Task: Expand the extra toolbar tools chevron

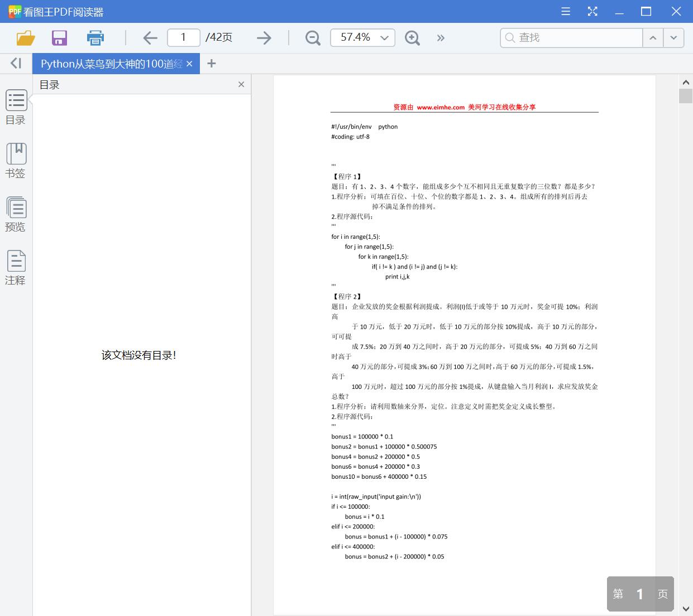Action: (x=441, y=37)
